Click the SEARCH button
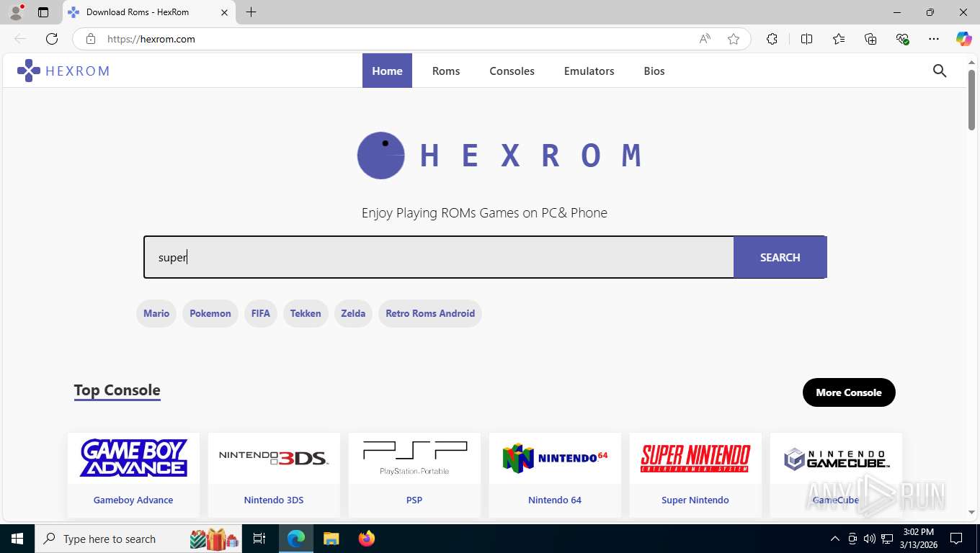This screenshot has width=980, height=553. click(x=780, y=257)
